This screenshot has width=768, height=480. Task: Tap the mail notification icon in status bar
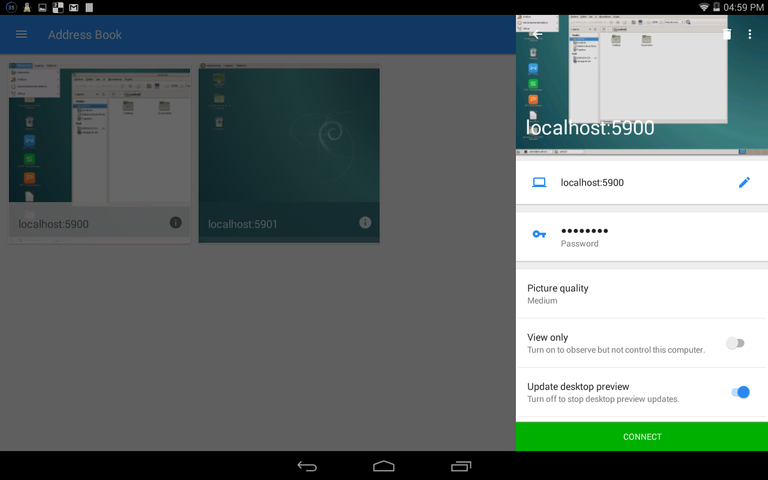point(73,7)
